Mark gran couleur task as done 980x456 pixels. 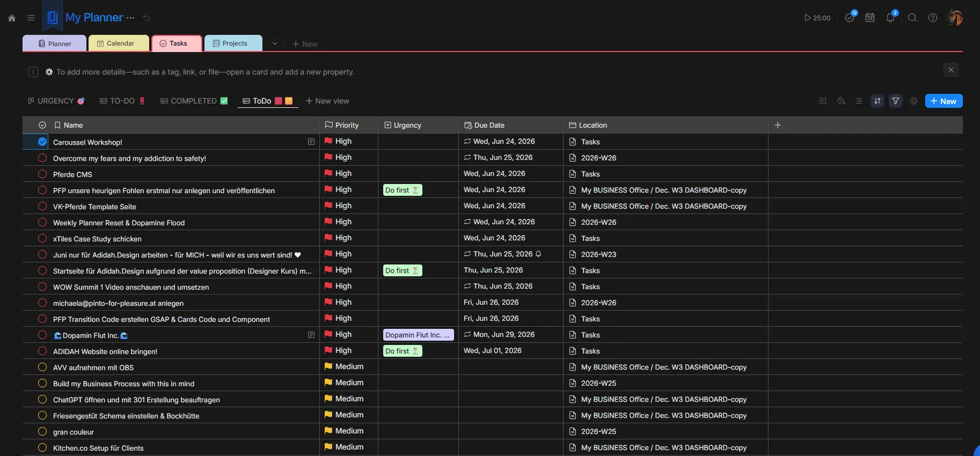point(42,431)
